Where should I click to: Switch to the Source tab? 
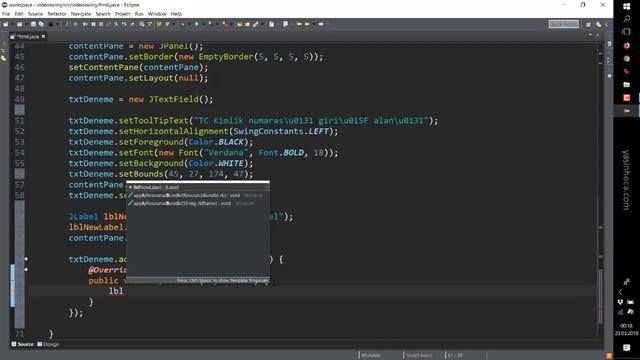22,344
